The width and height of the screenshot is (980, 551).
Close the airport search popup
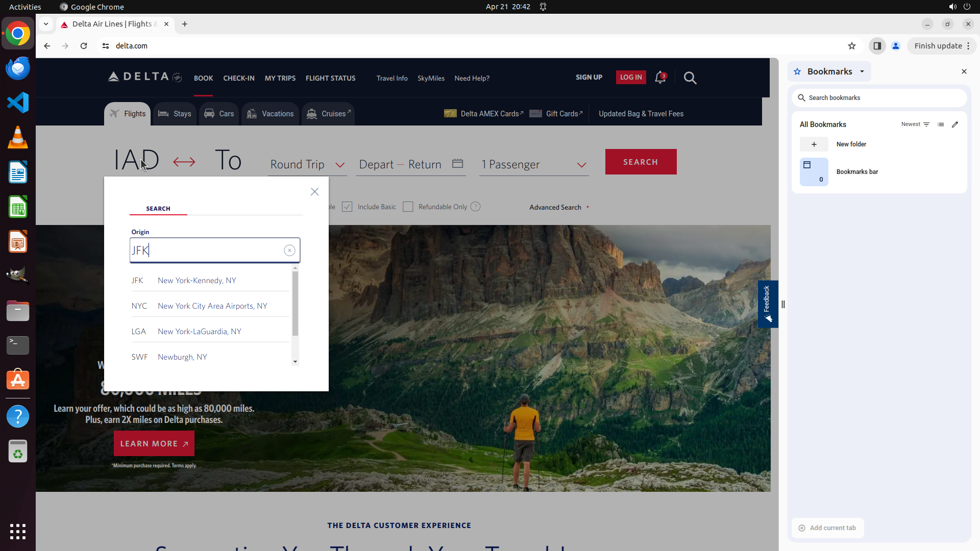pyautogui.click(x=314, y=192)
